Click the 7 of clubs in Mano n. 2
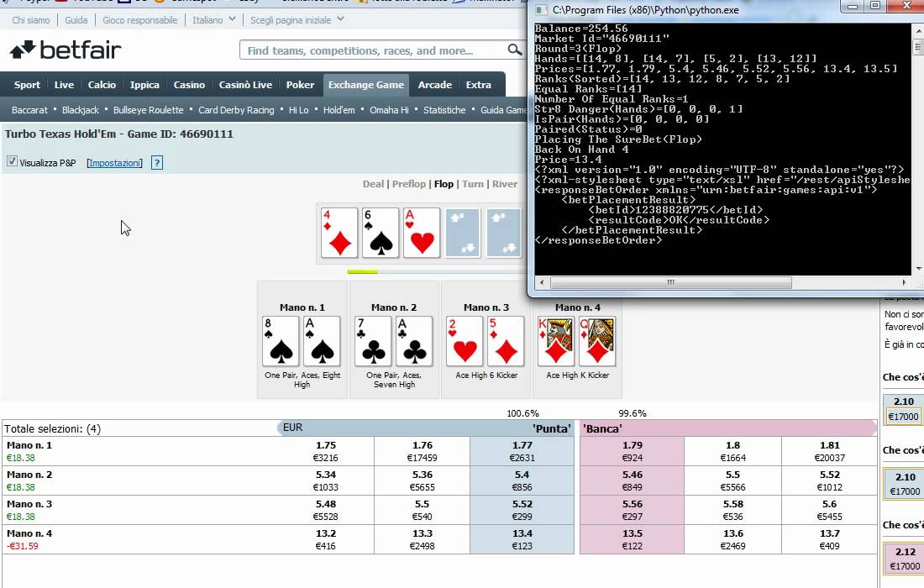The height and width of the screenshot is (588, 924). coord(373,341)
